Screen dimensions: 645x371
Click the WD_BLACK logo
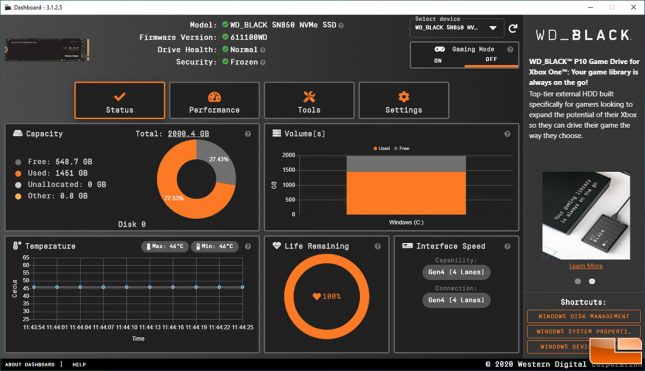pyautogui.click(x=583, y=35)
